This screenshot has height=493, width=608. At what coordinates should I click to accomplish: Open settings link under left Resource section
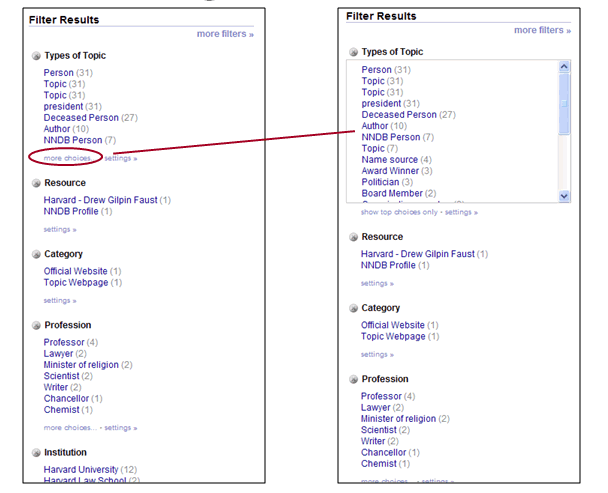(59, 229)
